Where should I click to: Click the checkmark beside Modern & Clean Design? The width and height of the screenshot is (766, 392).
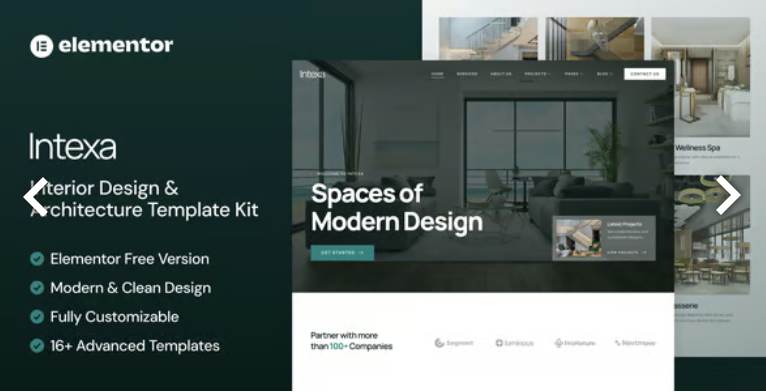pyautogui.click(x=37, y=288)
